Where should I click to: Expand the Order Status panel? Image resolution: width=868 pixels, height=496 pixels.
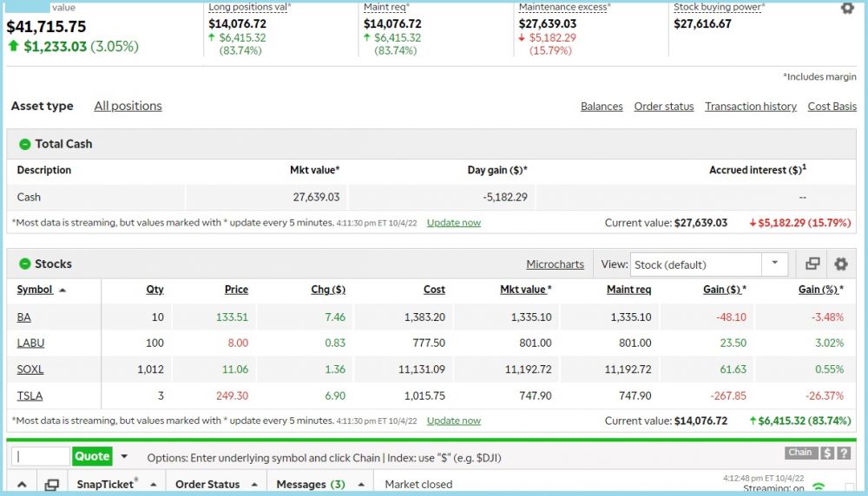coord(254,485)
